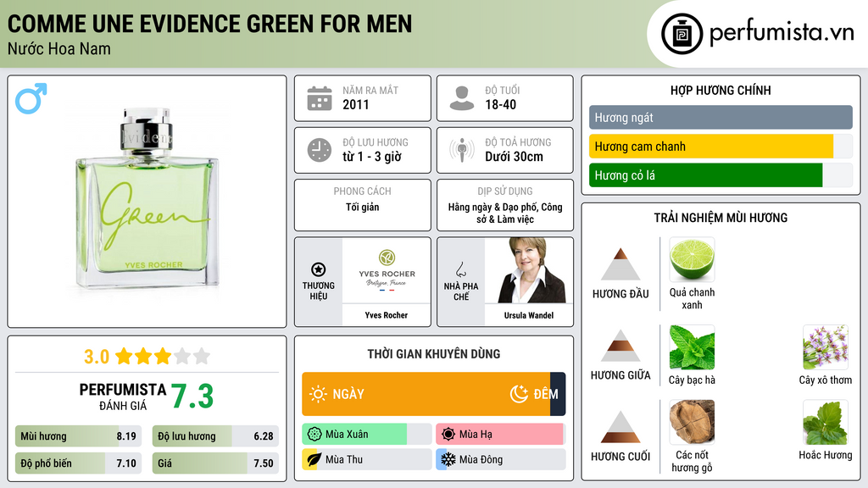Click the clock icon beside Độ lưu hương

pos(320,150)
